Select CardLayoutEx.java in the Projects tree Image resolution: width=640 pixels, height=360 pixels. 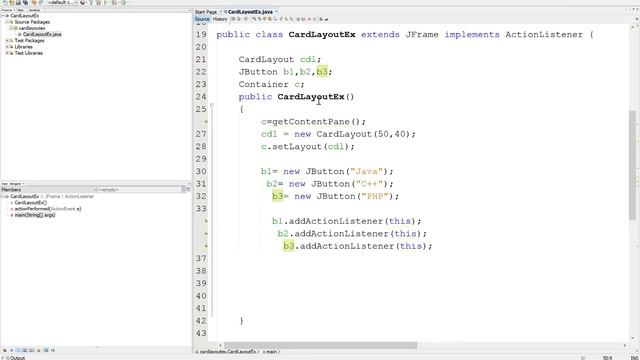click(42, 34)
